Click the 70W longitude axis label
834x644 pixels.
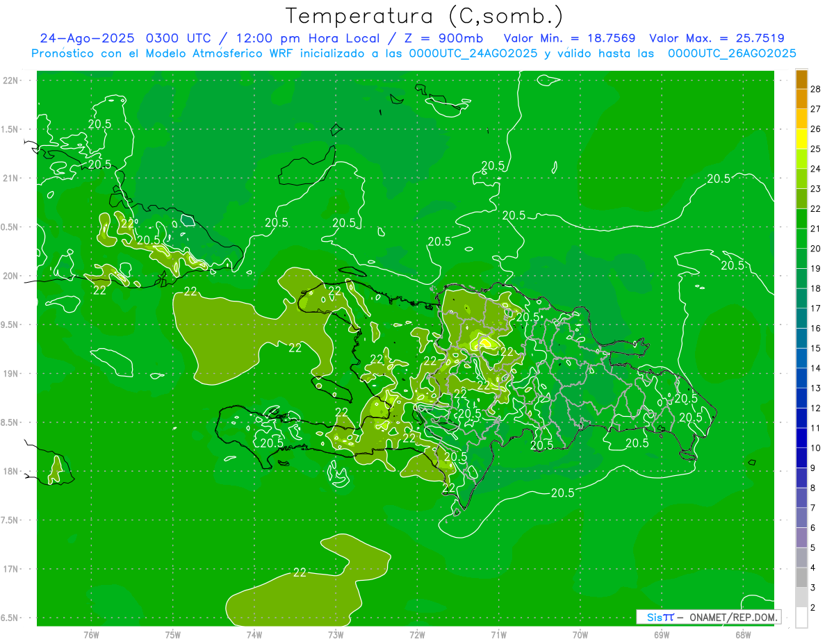(580, 634)
